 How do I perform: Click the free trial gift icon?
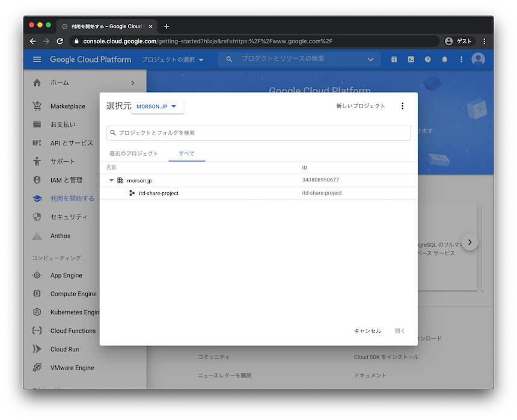coord(394,59)
